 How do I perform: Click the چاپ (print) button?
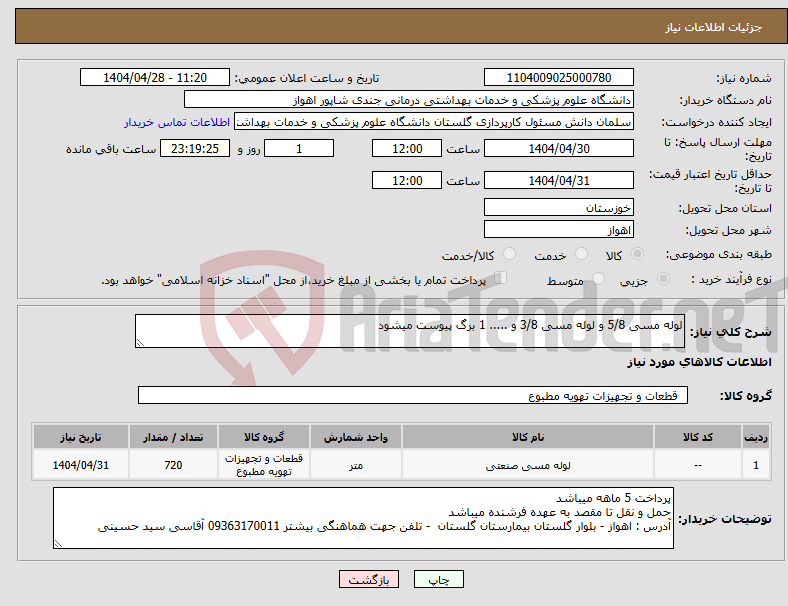point(438,579)
